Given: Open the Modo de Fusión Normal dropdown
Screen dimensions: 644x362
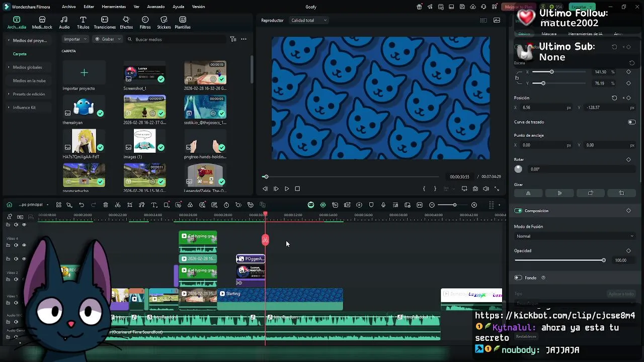Looking at the screenshot, I should [575, 236].
